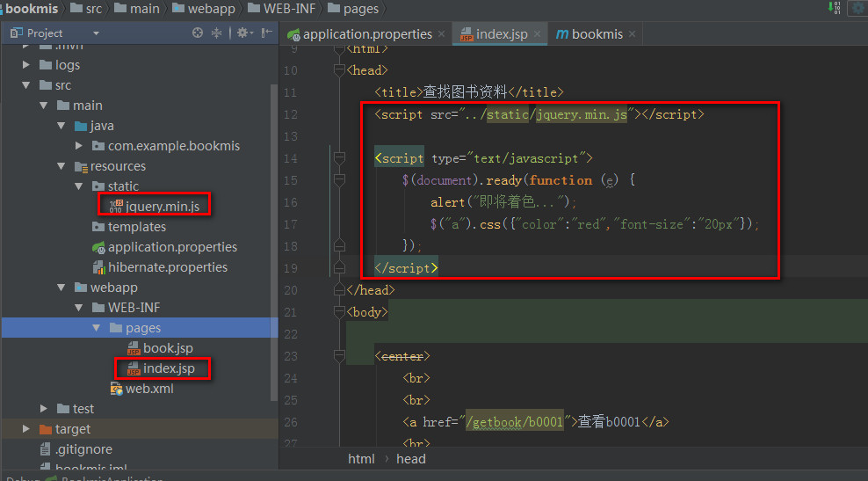The height and width of the screenshot is (481, 868).
Task: Fold the center tag at line 23
Action: 339,356
